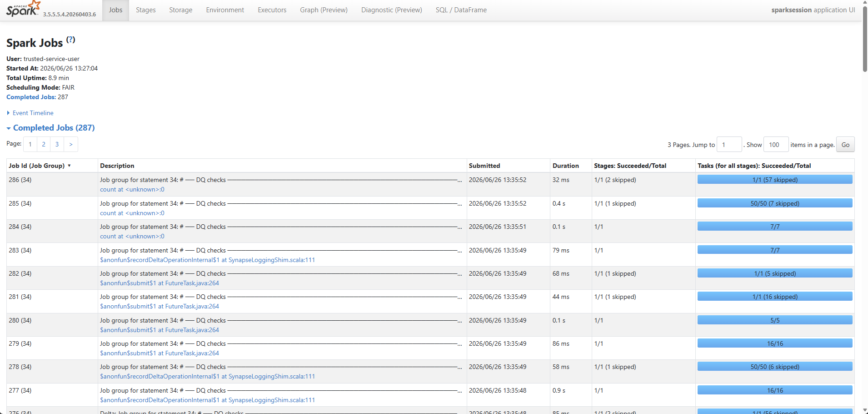View the Executors tab
The height and width of the screenshot is (414, 868).
[272, 10]
